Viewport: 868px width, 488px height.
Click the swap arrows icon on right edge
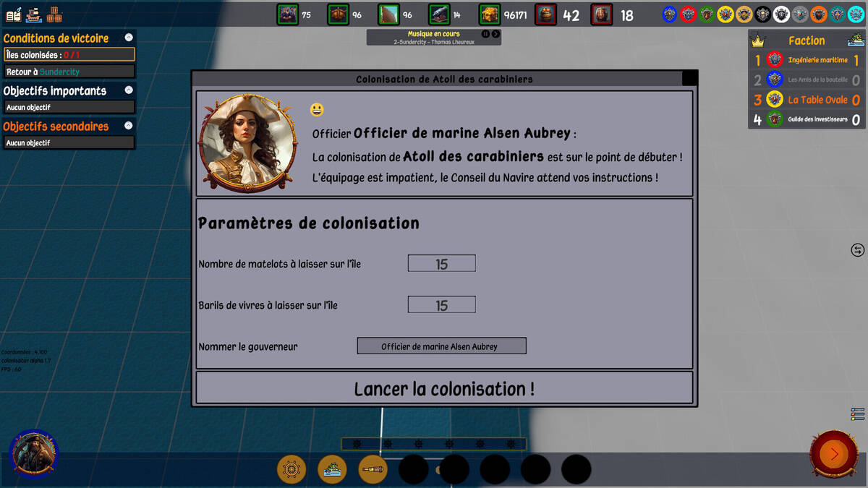858,250
